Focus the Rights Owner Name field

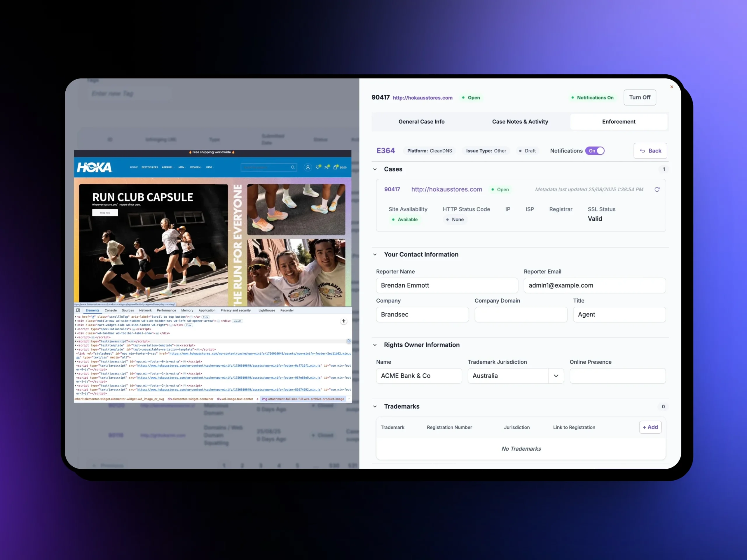[x=419, y=376]
